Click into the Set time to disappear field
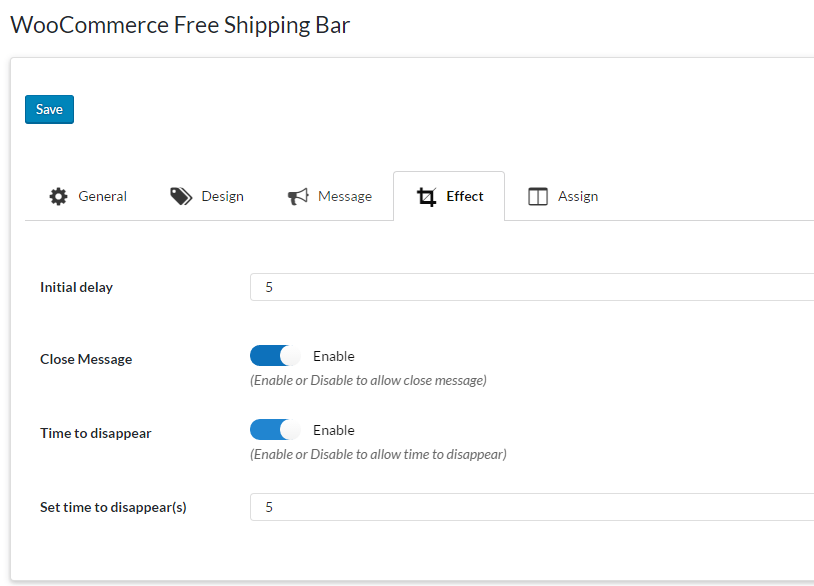The width and height of the screenshot is (814, 586). [x=532, y=507]
